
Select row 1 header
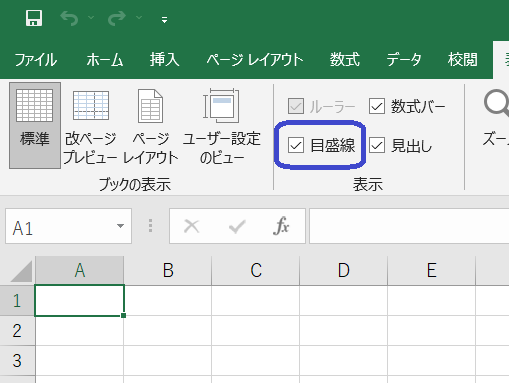pyautogui.click(x=17, y=300)
